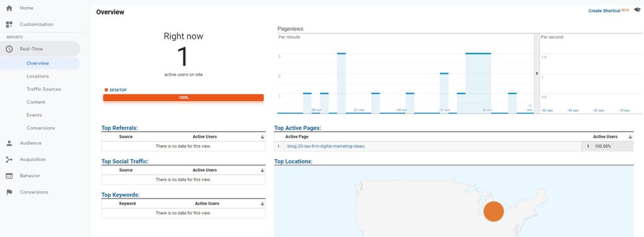Viewport: 644px width, 237px height.
Task: Click the Customization dashboard icon
Action: pyautogui.click(x=9, y=24)
